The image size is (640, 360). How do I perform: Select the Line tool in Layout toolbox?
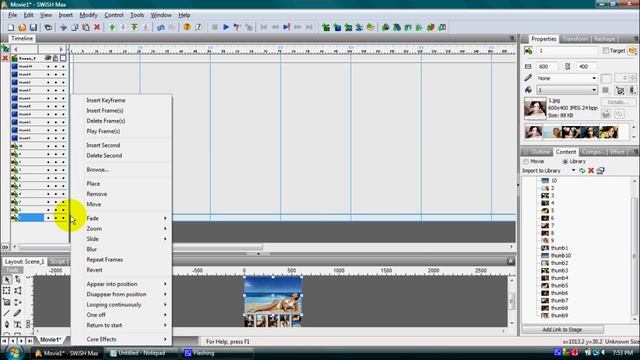point(7,313)
